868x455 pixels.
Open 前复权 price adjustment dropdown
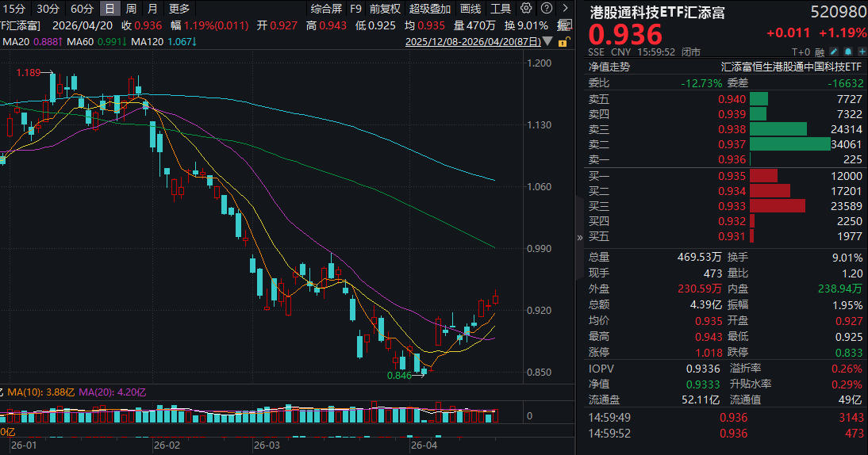pyautogui.click(x=385, y=9)
